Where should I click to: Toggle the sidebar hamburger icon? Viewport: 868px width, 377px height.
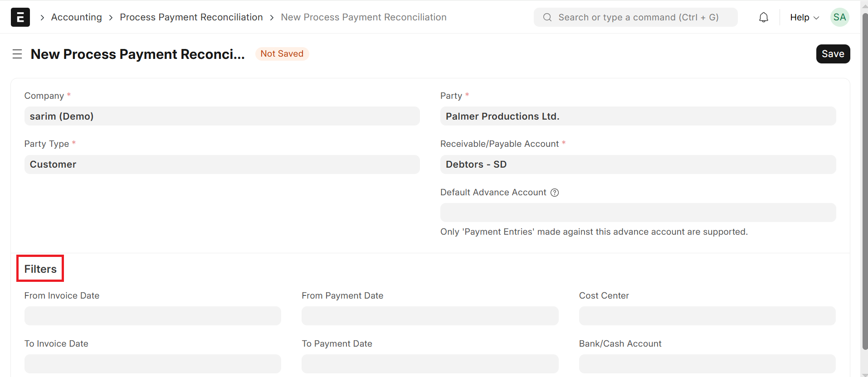(17, 54)
